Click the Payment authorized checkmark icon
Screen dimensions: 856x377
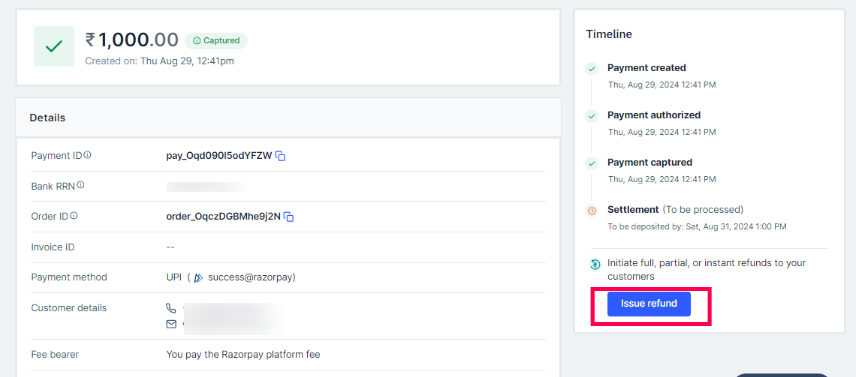coord(592,116)
